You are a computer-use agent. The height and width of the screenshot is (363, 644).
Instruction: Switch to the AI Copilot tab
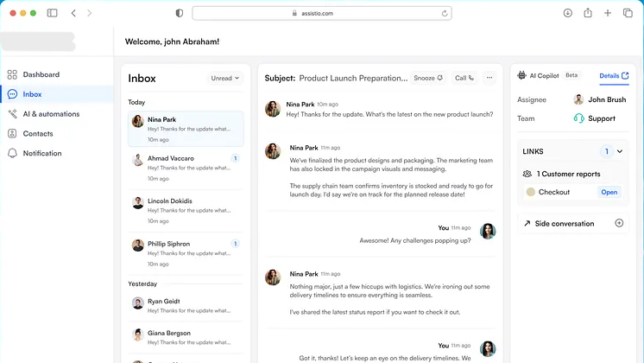point(547,76)
